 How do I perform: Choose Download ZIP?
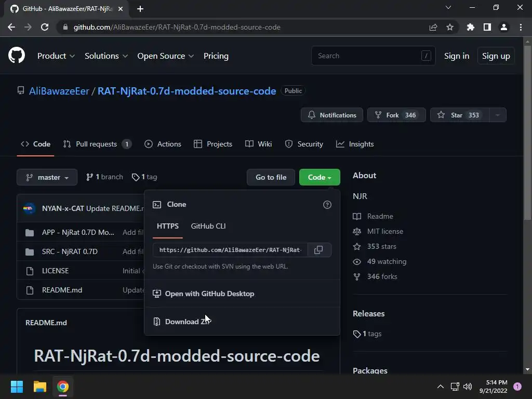point(242,322)
